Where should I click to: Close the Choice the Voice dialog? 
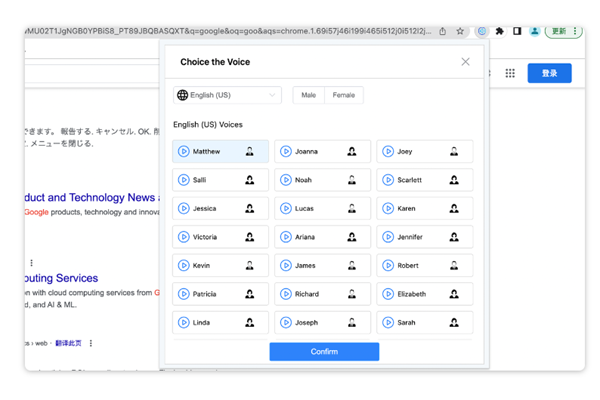point(465,62)
